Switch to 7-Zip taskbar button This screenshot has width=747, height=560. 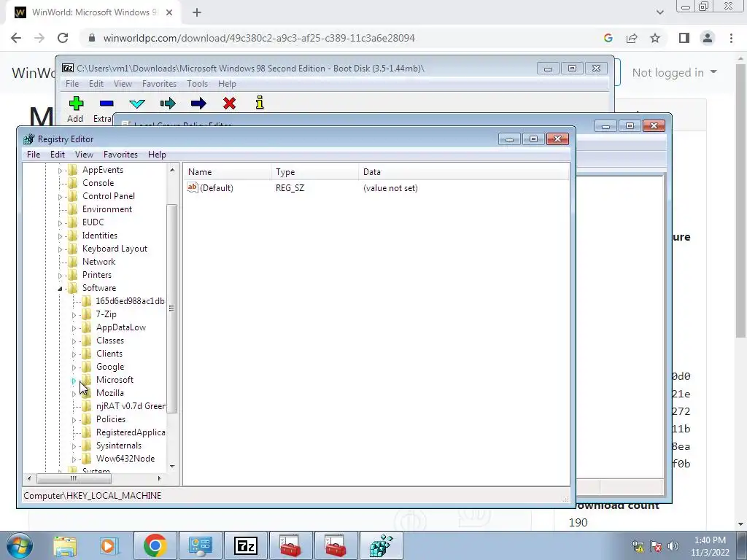(x=245, y=545)
